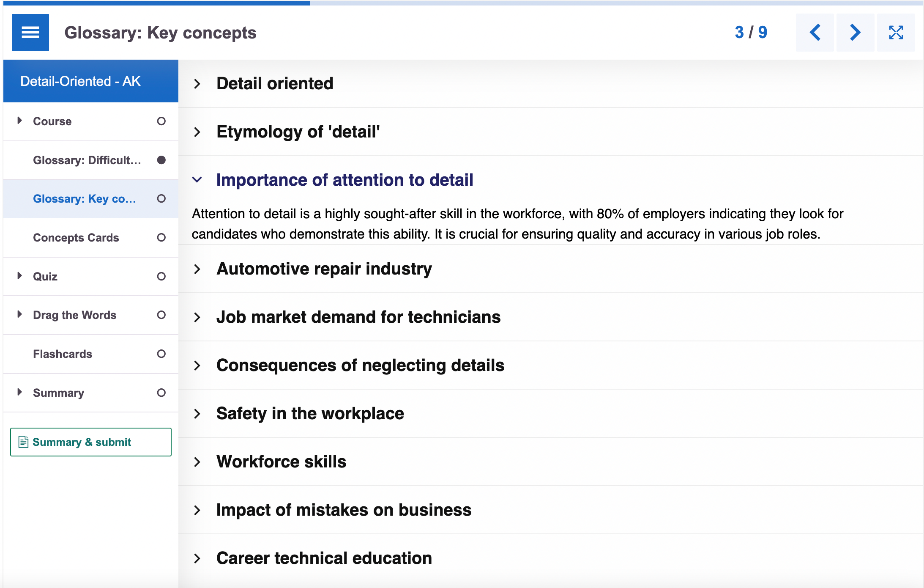The width and height of the screenshot is (924, 588).
Task: Click the progress circle beside Quiz
Action: tap(161, 276)
